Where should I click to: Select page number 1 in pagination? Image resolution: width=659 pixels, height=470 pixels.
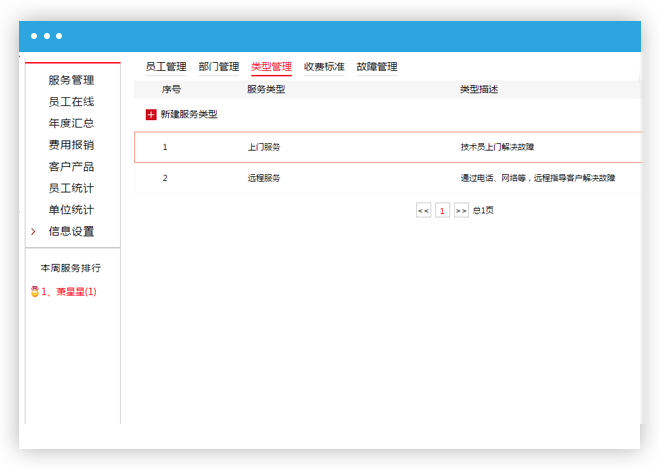coord(442,211)
